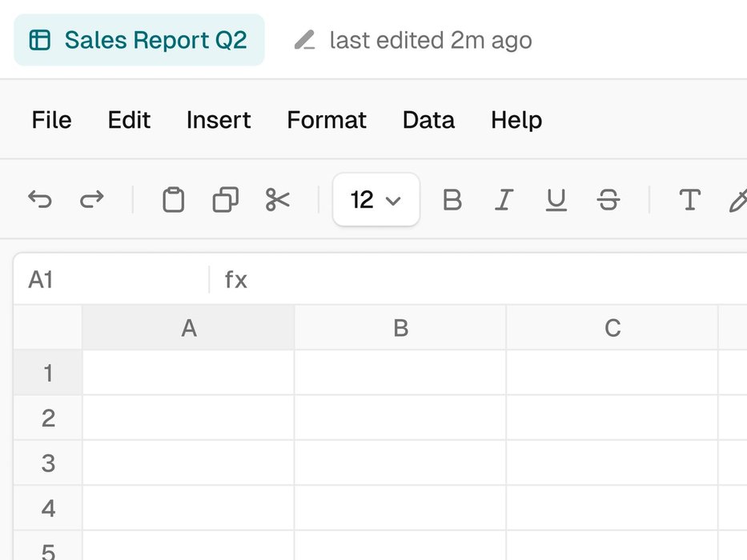Open the font size 12 dropdown
The image size is (747, 560).
coord(376,199)
